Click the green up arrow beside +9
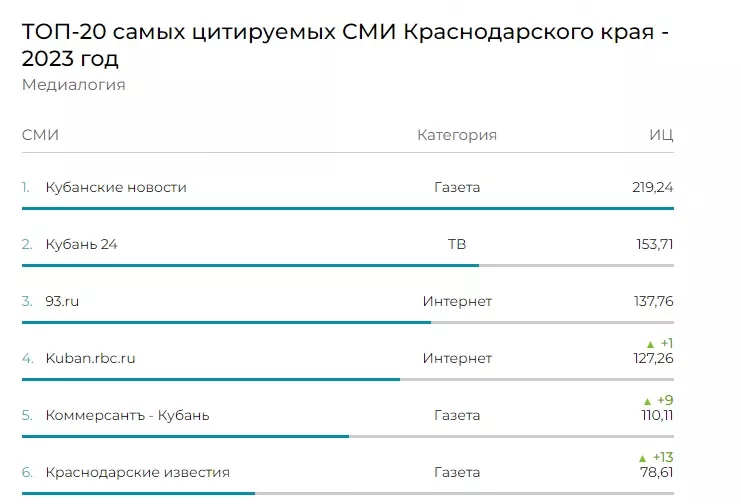The image size is (741, 504). coord(649,401)
